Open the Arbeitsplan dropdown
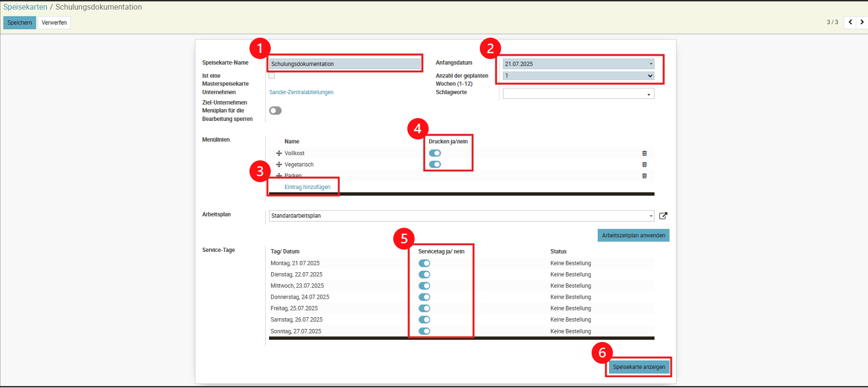This screenshot has width=868, height=388. pyautogui.click(x=461, y=215)
